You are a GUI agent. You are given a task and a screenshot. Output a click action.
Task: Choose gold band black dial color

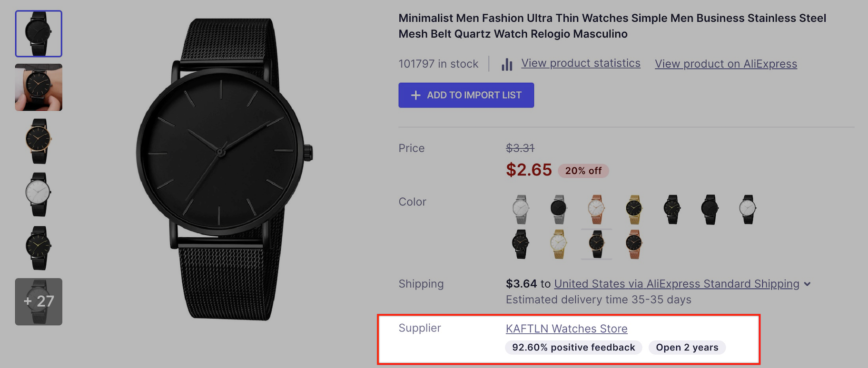(x=634, y=209)
